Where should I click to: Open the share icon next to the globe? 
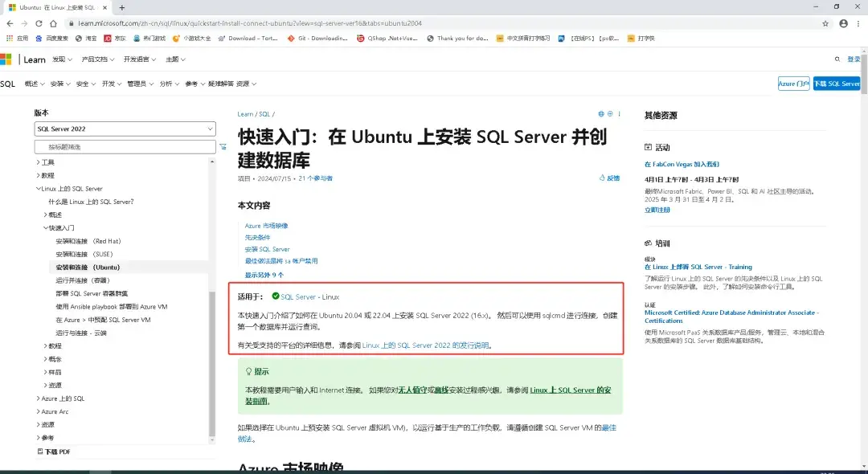[610, 114]
